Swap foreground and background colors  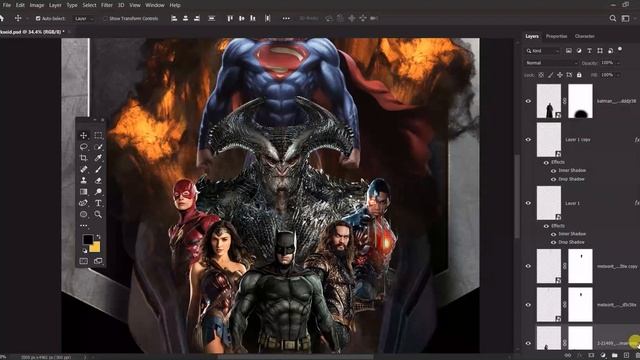[98, 237]
